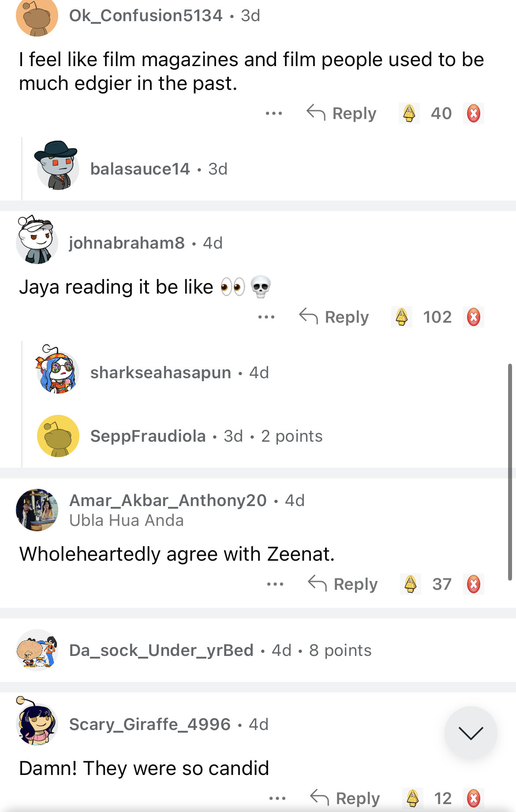Screen dimensions: 516x812
Task: Open three-dot menu on johnabraham8's comment
Action: click(x=266, y=317)
